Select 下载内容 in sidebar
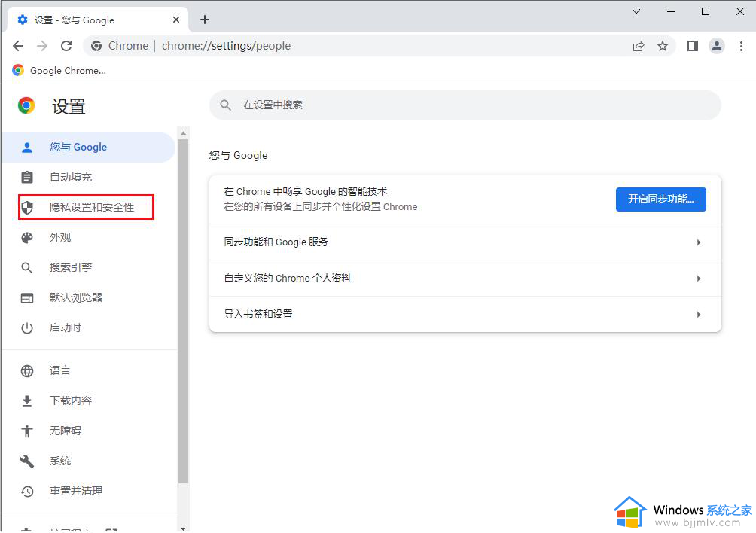756x533 pixels. pyautogui.click(x=89, y=401)
